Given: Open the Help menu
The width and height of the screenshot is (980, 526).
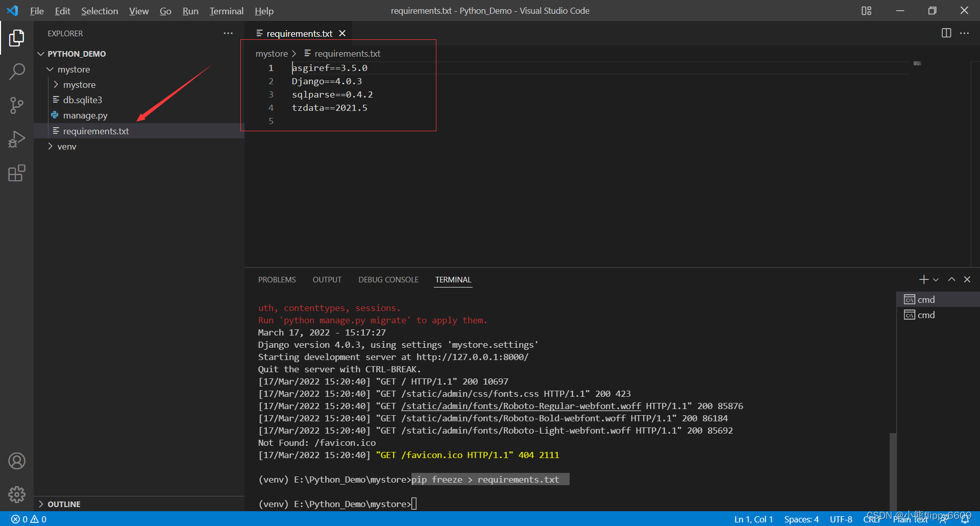Looking at the screenshot, I should (264, 11).
